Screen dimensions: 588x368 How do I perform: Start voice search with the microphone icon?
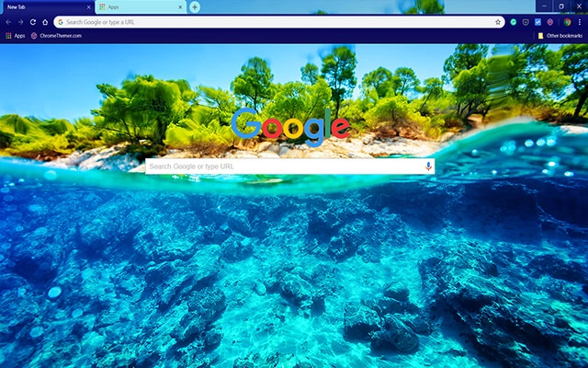click(x=428, y=167)
